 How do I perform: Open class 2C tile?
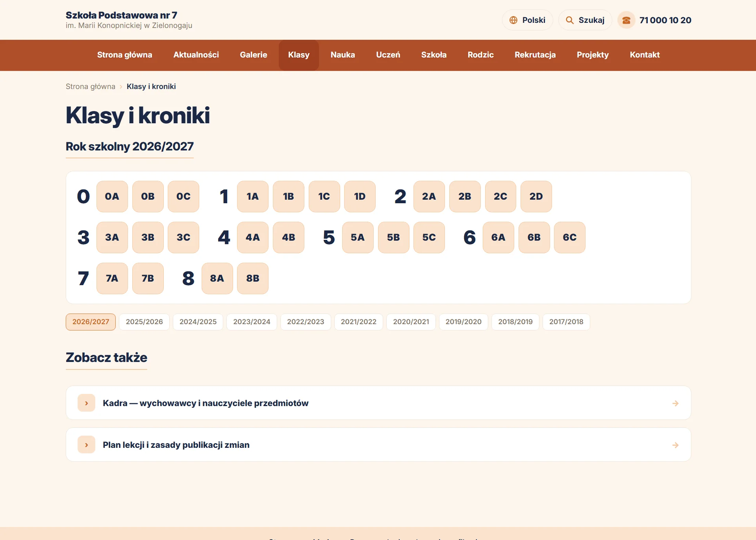click(x=500, y=197)
